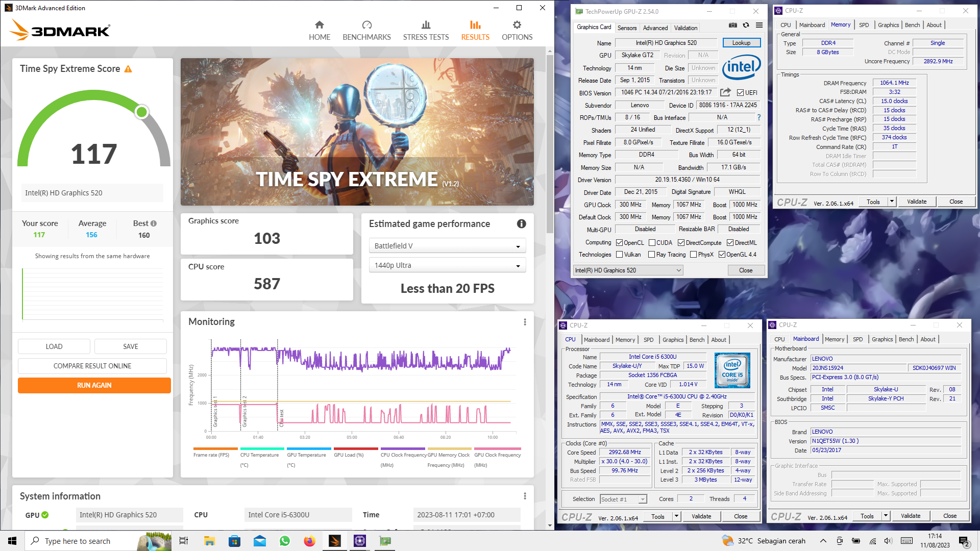
Task: Click COMPARE RESULT ONLINE button
Action: pos(92,366)
